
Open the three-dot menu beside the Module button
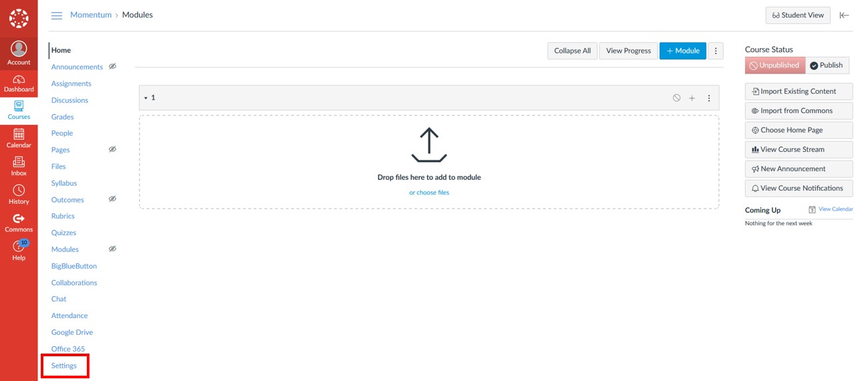pos(716,51)
